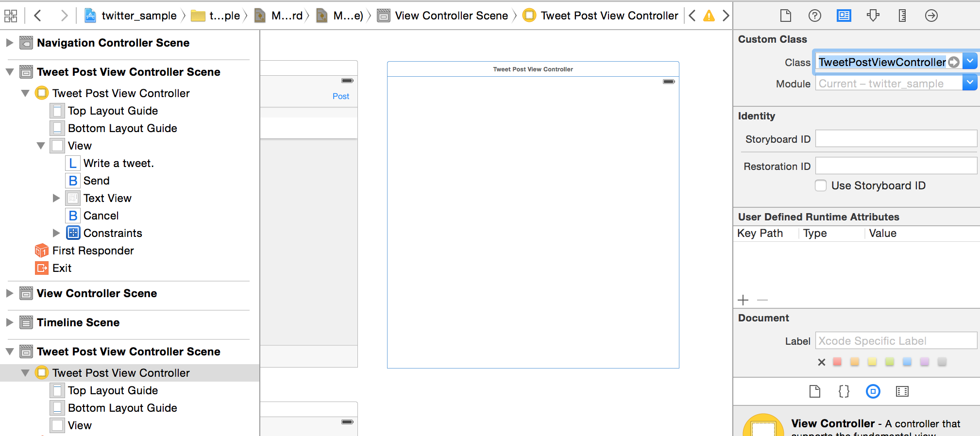Go back in editor history
980x436 pixels.
coord(37,16)
